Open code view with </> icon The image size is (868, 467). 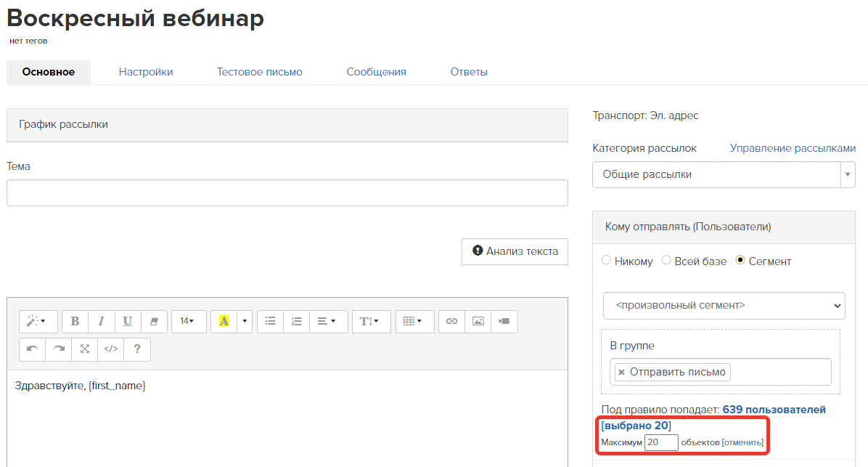click(x=111, y=349)
